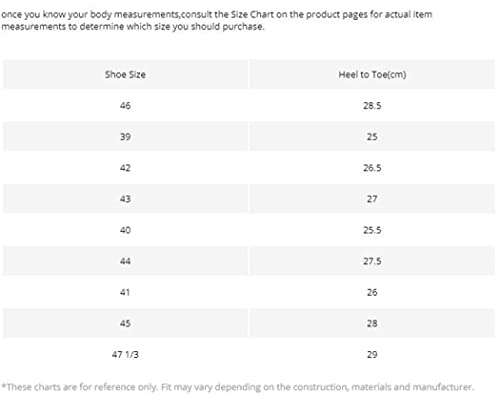Click the 28.5 heel to toe value
Screen dimensions: 500x396
pyautogui.click(x=372, y=106)
